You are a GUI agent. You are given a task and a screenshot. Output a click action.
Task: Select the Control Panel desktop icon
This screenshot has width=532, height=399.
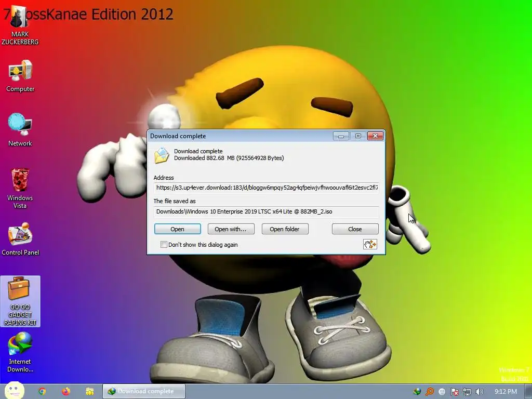20,239
